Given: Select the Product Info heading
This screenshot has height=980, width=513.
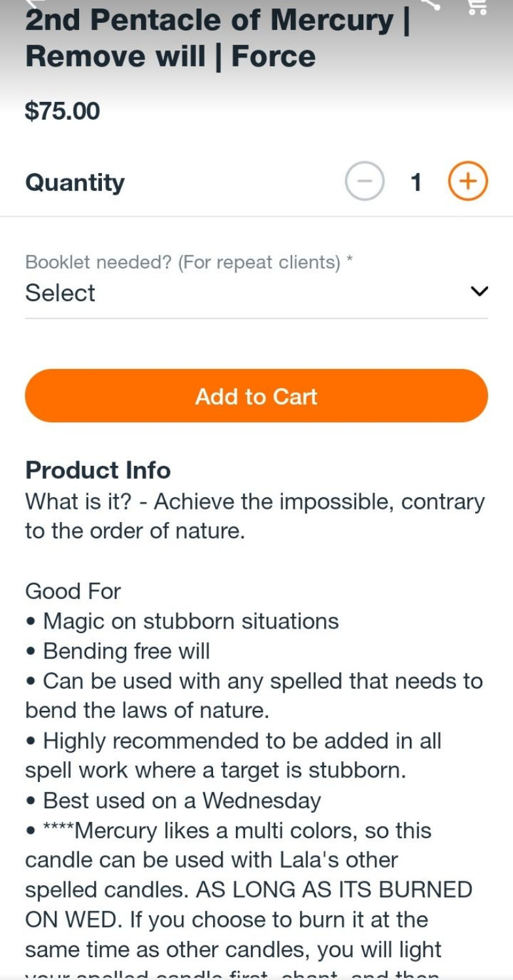Looking at the screenshot, I should click(x=98, y=470).
